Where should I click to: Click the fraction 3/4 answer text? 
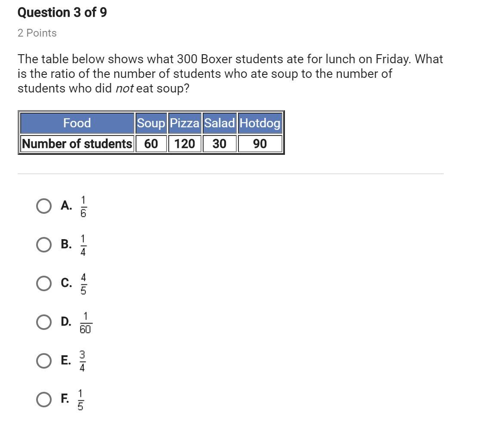(x=82, y=361)
